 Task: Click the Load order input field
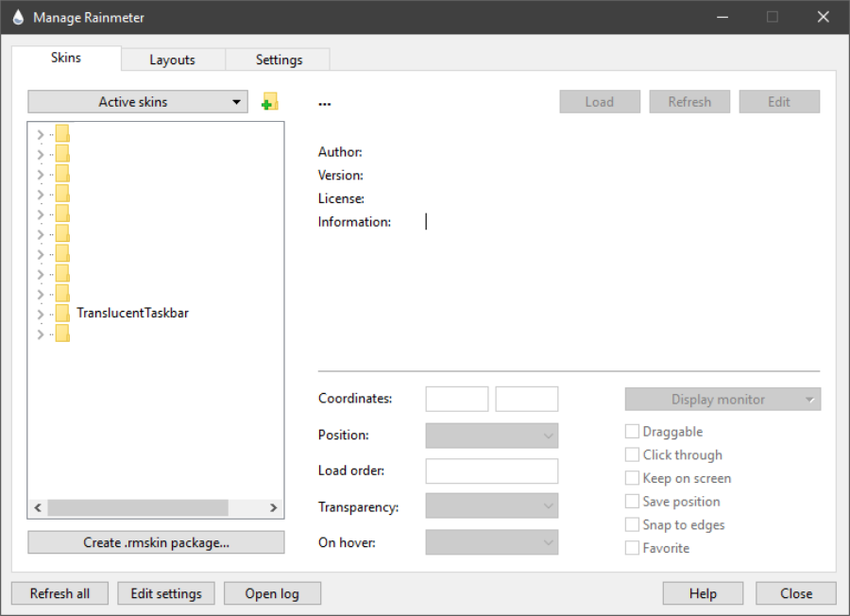tap(491, 471)
